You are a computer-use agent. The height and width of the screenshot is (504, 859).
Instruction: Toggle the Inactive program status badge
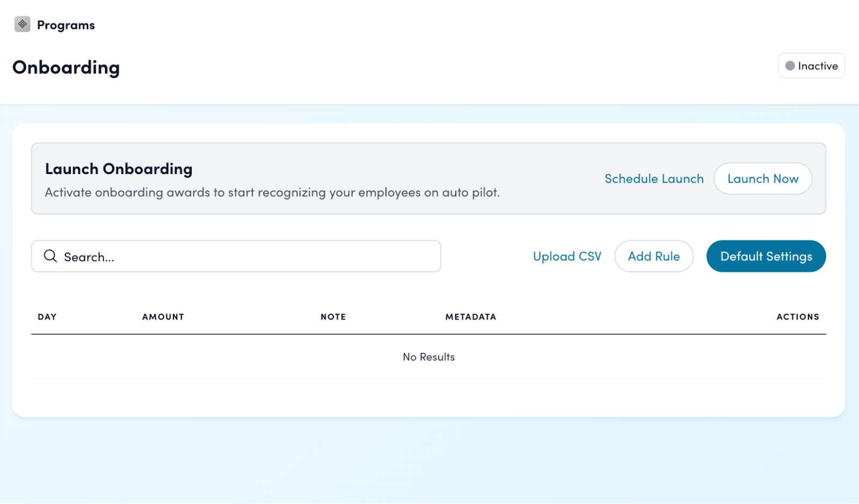[811, 66]
